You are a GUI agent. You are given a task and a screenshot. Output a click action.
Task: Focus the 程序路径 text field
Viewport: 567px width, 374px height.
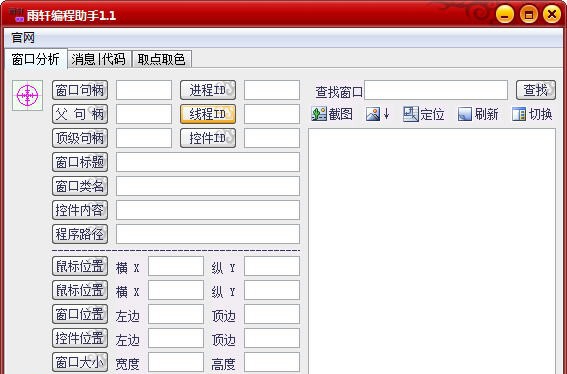point(208,234)
